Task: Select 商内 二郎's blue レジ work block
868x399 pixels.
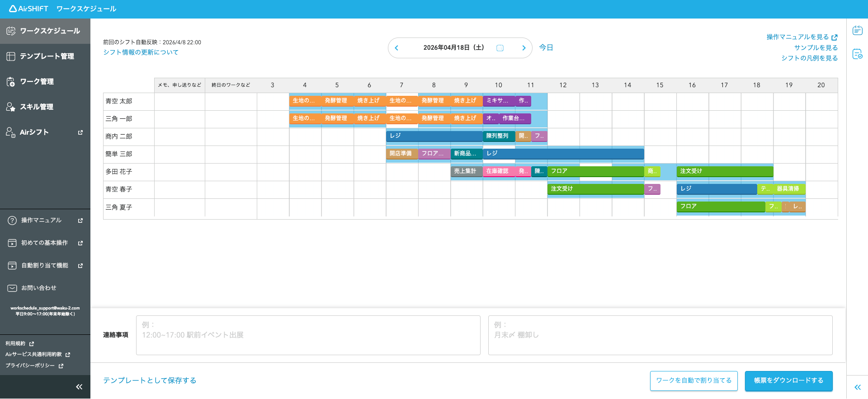Action: [434, 136]
